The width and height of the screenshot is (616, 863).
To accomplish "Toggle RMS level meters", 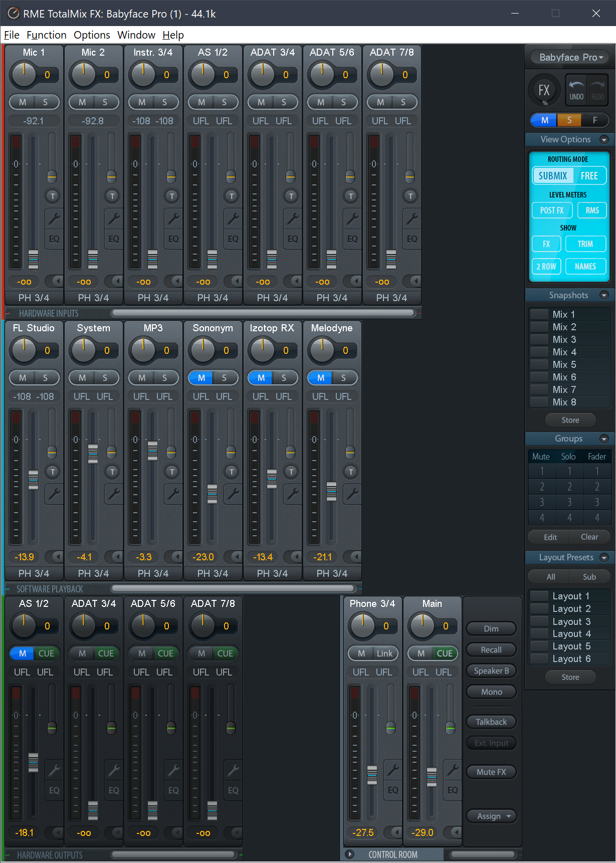I will (592, 210).
